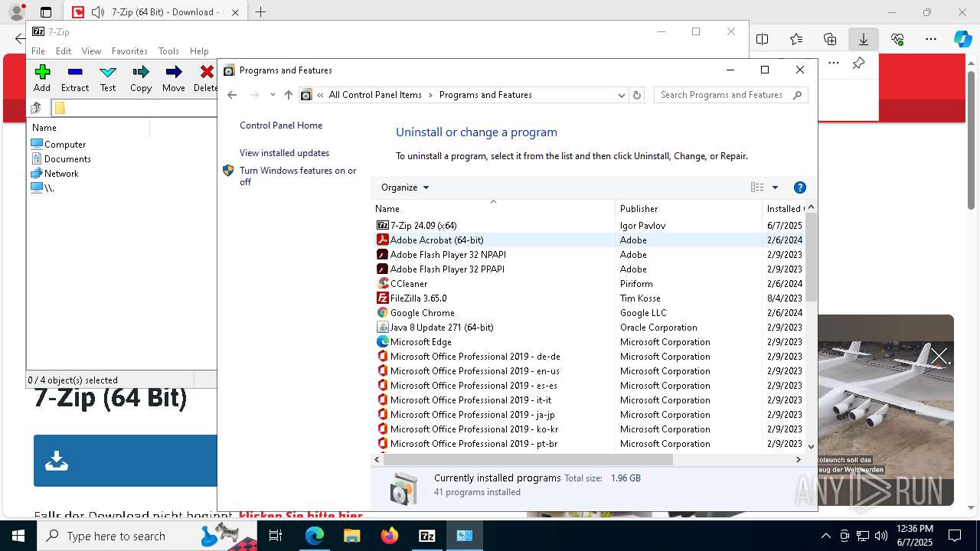This screenshot has width=980, height=551.
Task: Open the 7-Zip Tools menu
Action: click(168, 51)
